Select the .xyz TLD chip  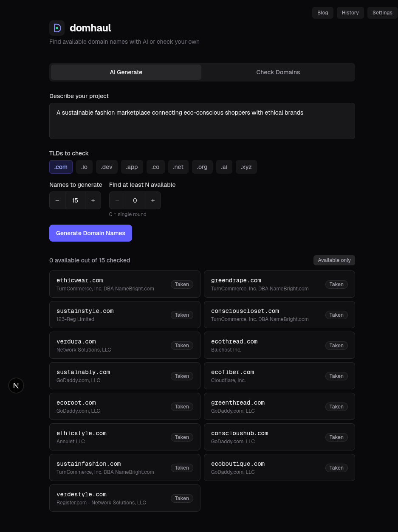246,167
